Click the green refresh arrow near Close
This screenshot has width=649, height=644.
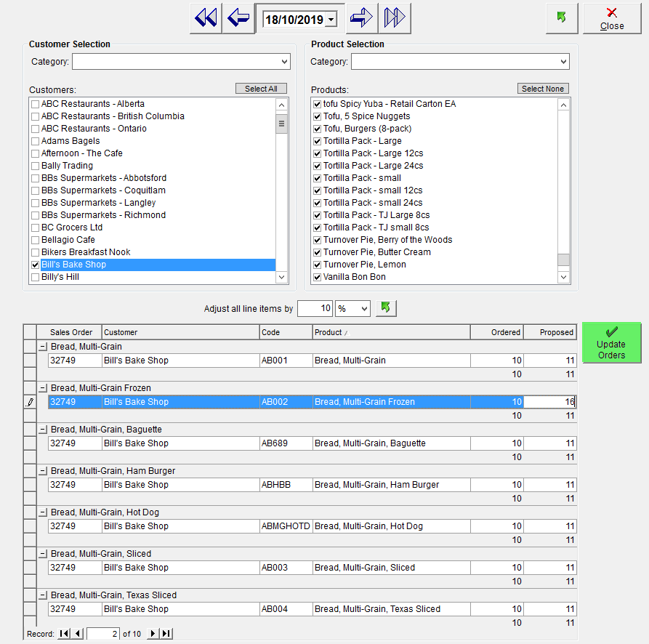click(x=562, y=18)
